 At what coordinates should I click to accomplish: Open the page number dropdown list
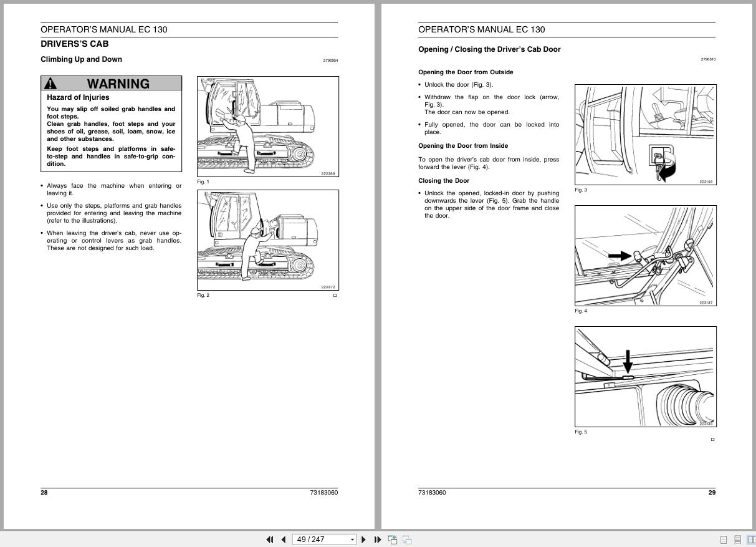click(x=353, y=539)
